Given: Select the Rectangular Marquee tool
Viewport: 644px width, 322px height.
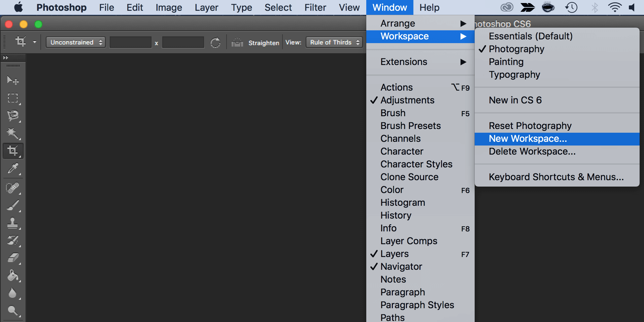Looking at the screenshot, I should [13, 98].
